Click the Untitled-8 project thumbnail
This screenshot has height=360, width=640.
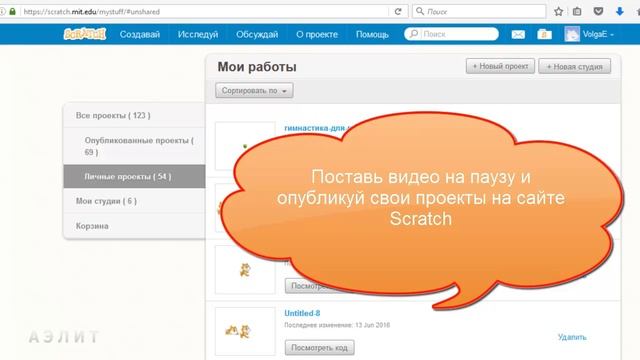[x=245, y=331]
